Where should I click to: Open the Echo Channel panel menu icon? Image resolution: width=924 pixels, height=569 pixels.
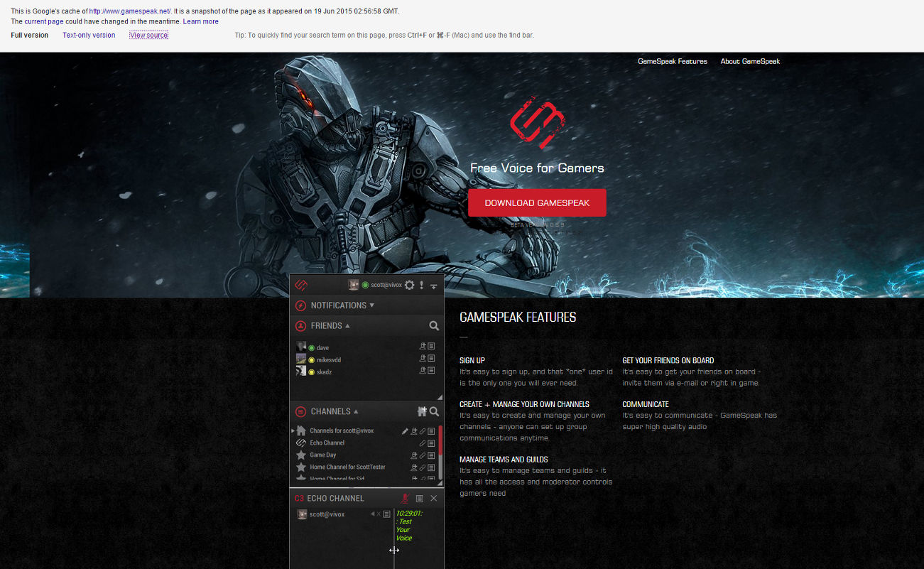click(420, 499)
